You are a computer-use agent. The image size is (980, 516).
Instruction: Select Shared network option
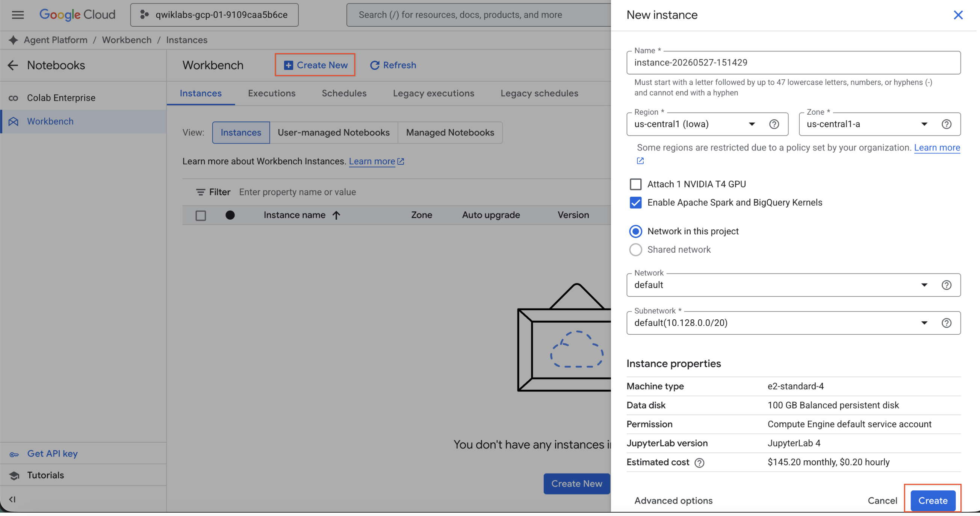point(635,250)
